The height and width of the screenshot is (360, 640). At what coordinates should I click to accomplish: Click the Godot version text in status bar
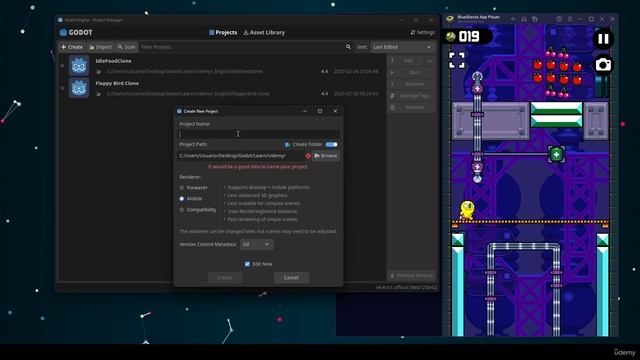coord(406,287)
